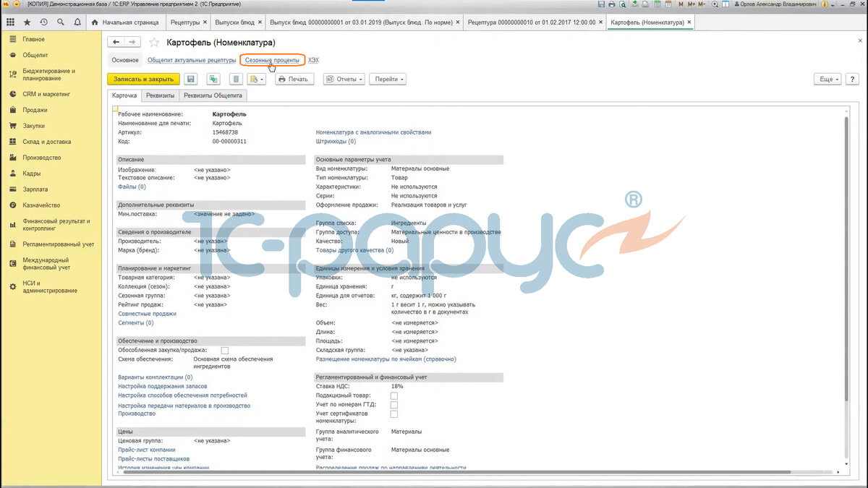The image size is (868, 488).
Task: Toggle Учет сертификатов номенклатуры checkbox
Action: (x=394, y=414)
